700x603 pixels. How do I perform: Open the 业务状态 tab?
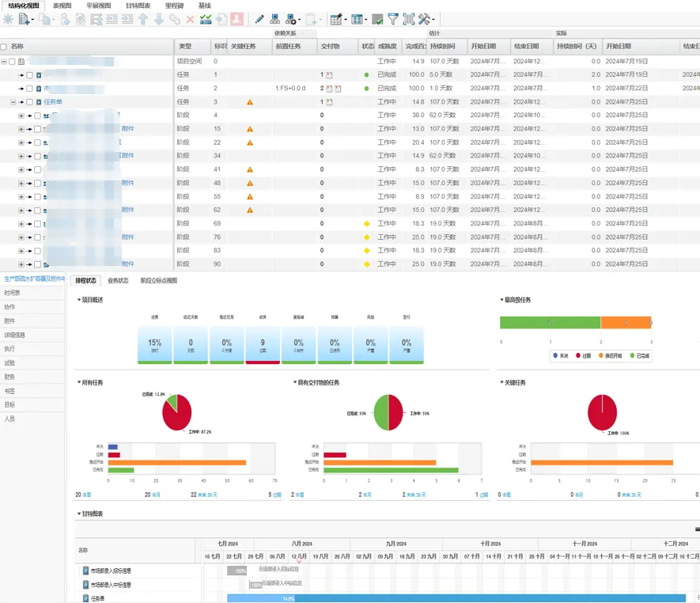click(x=118, y=280)
